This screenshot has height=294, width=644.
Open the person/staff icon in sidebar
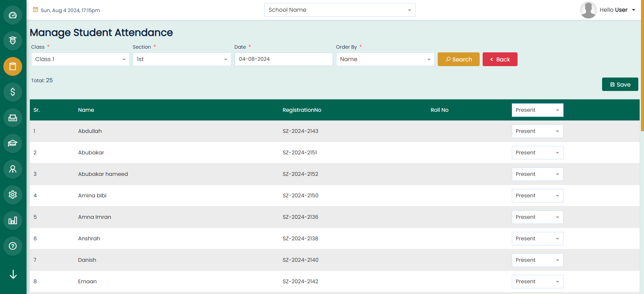13,169
